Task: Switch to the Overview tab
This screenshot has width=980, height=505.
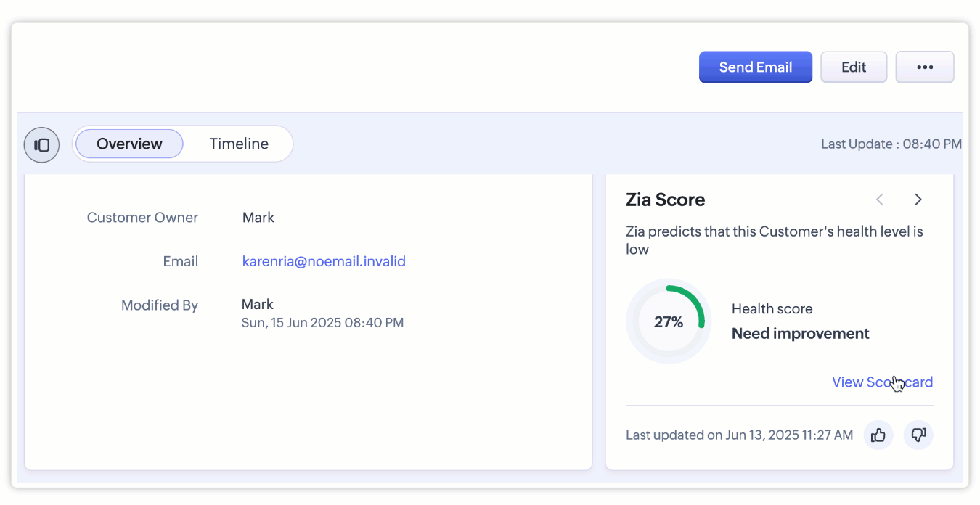Action: pyautogui.click(x=129, y=144)
